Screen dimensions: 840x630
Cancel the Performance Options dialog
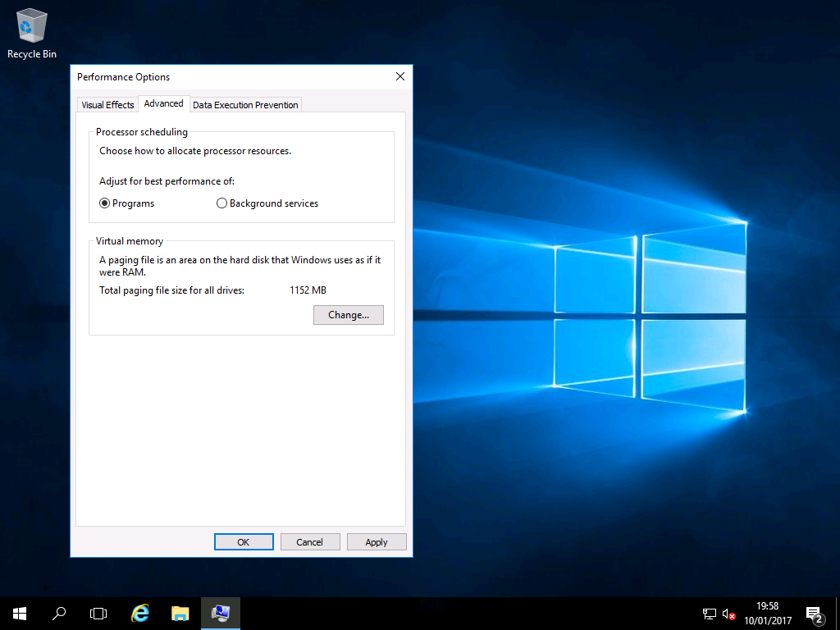[x=310, y=541]
